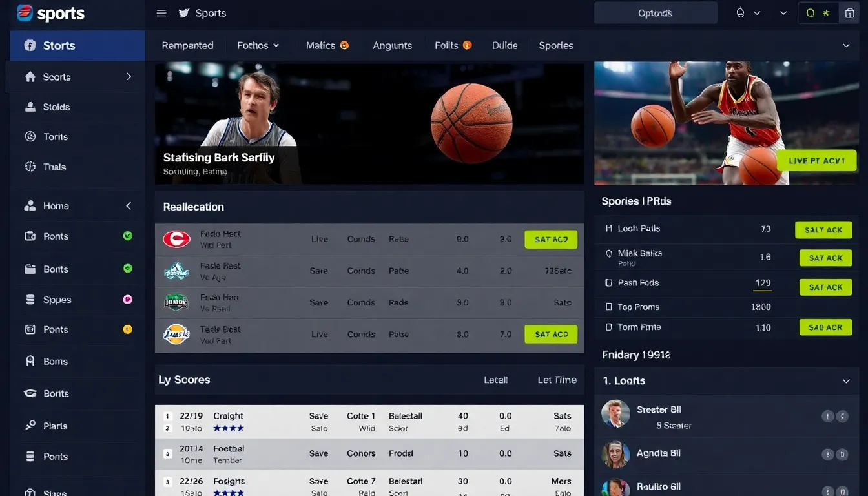Screen dimensions: 868x496
Task: Click the underlined 129 value beside Pash Fods
Action: tap(762, 283)
